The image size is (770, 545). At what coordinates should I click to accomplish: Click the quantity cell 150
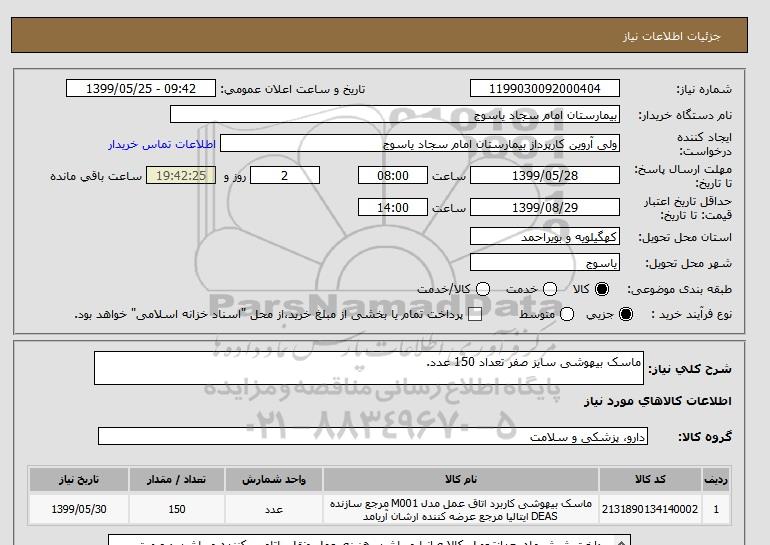click(x=177, y=509)
